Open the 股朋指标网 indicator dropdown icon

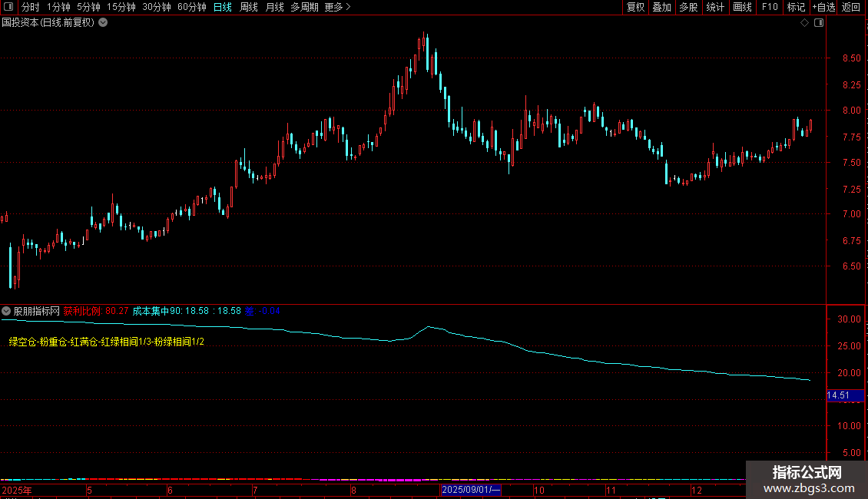pos(6,311)
